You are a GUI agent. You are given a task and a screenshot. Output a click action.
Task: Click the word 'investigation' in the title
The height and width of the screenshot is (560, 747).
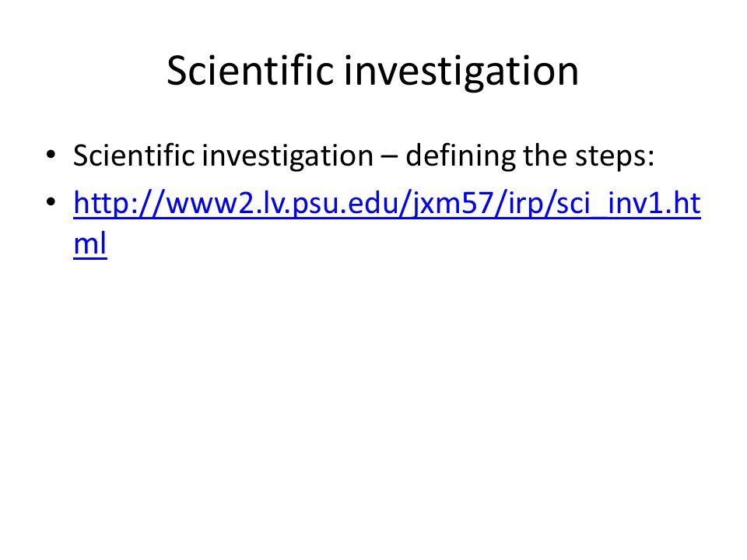[461, 72]
